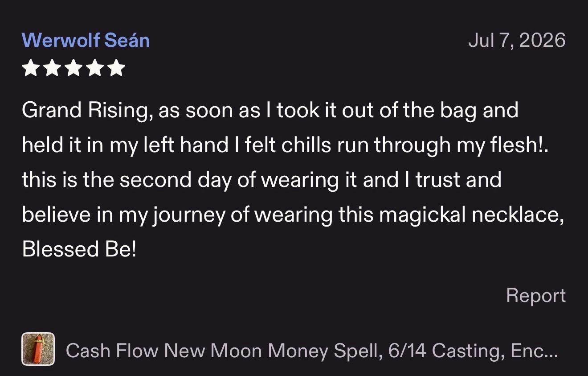Click the Jul 7, 2026 review date
The image size is (588, 376).
point(517,40)
